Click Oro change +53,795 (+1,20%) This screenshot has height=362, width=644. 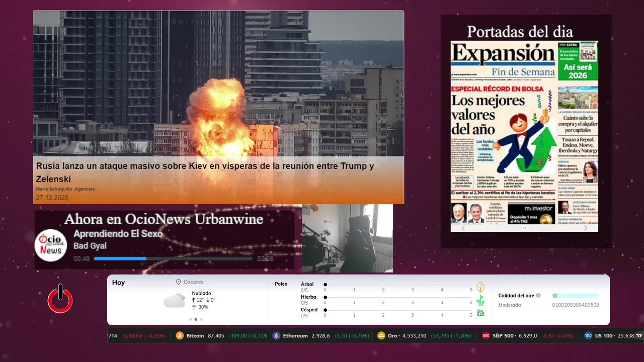[x=451, y=336]
